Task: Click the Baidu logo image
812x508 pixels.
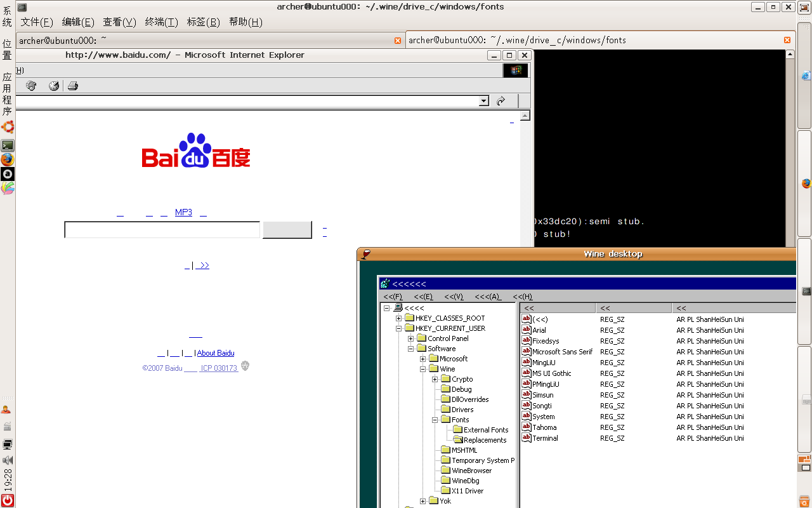Action: pos(196,150)
